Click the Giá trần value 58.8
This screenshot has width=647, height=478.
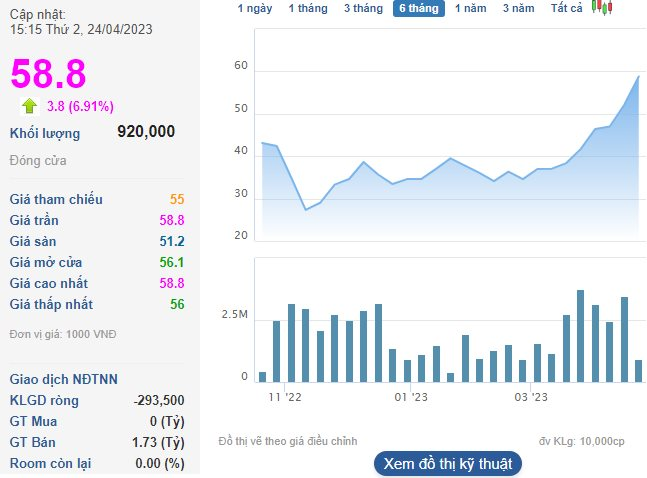pos(172,220)
